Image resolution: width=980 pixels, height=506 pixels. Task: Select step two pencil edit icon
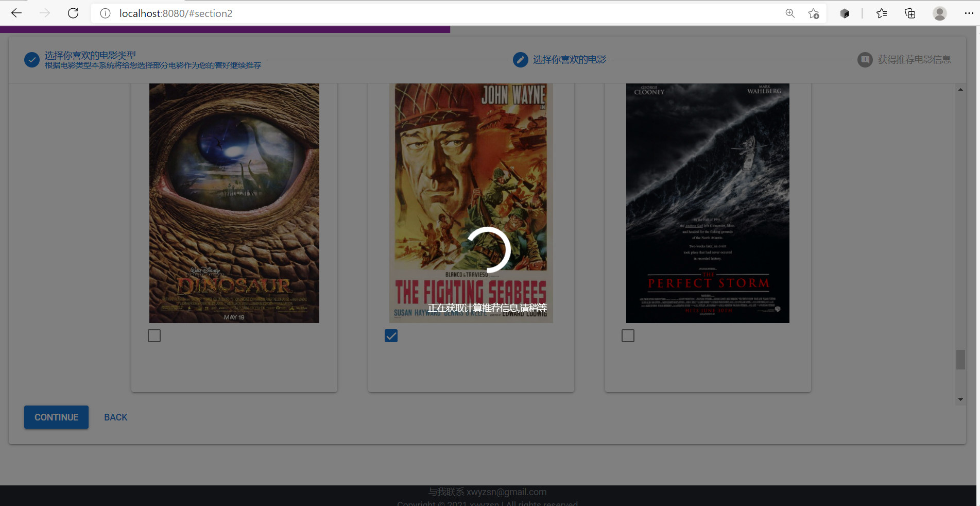521,60
